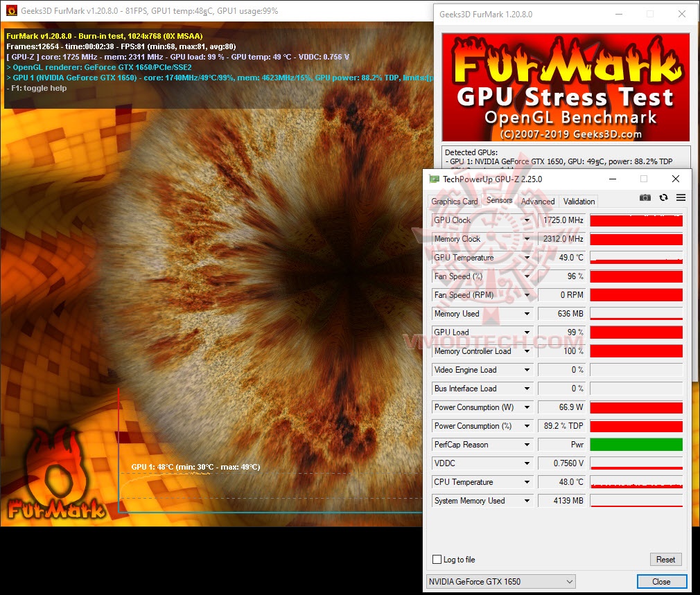Open the Fan Speed (RPM) sensor dropdown

click(527, 295)
